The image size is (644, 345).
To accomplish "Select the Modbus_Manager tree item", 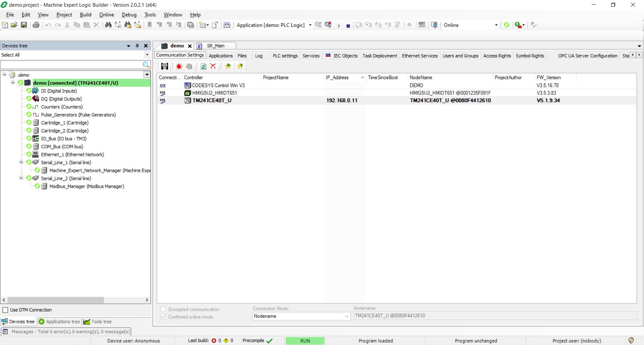I will point(86,186).
